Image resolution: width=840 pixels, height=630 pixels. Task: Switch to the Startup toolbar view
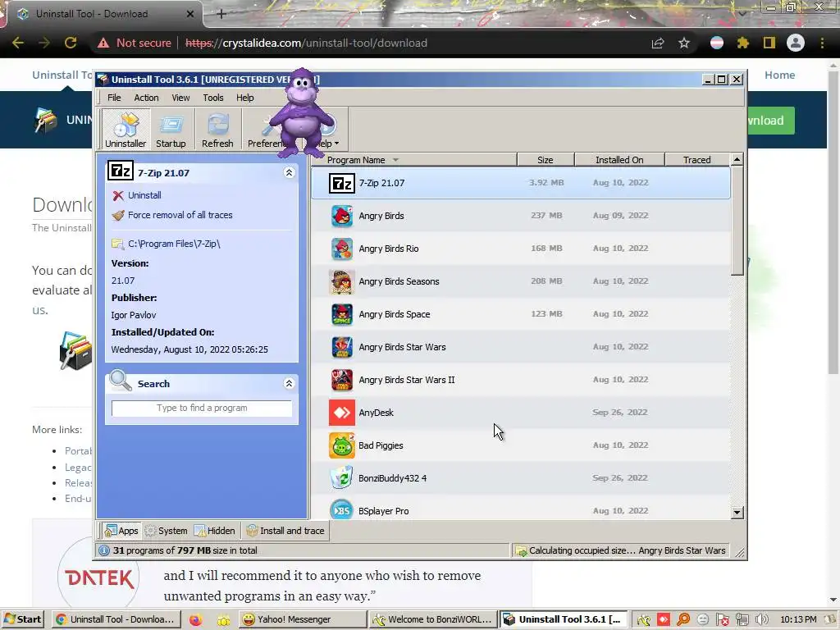[x=171, y=129]
